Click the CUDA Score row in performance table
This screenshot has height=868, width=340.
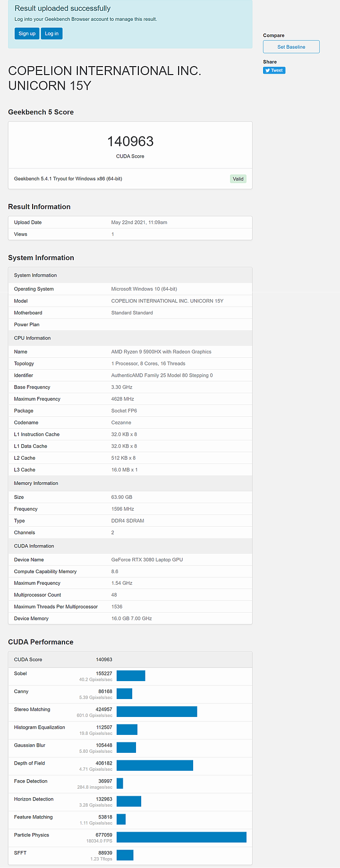click(x=130, y=660)
